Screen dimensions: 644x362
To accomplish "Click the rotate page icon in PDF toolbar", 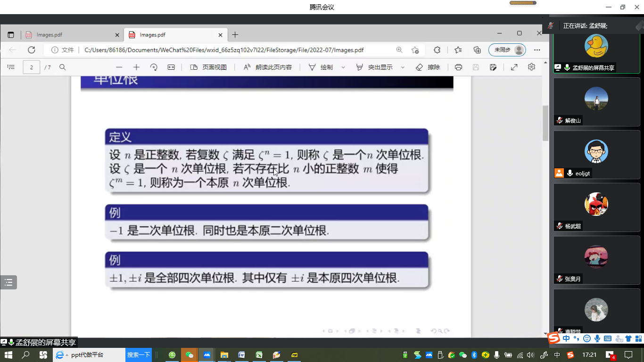I will pos(154,67).
